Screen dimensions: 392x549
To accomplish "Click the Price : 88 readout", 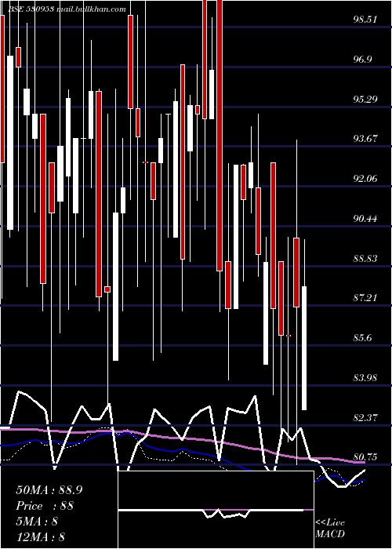I will pos(45,506).
